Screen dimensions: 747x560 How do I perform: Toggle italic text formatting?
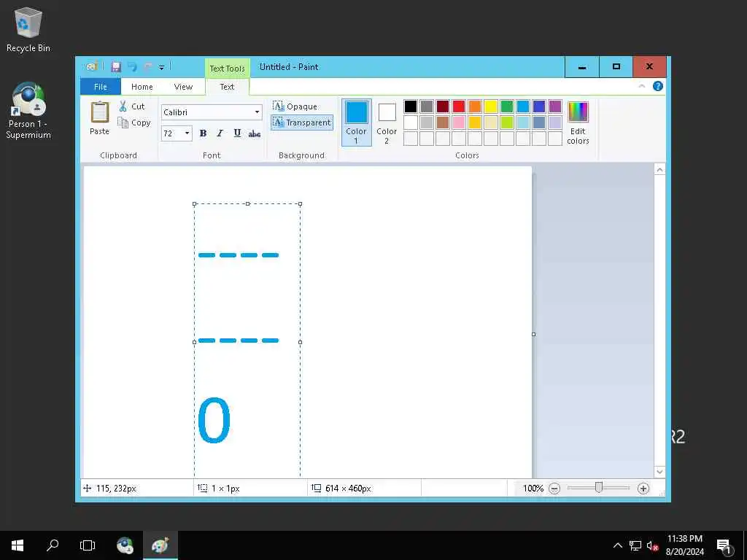click(x=220, y=133)
